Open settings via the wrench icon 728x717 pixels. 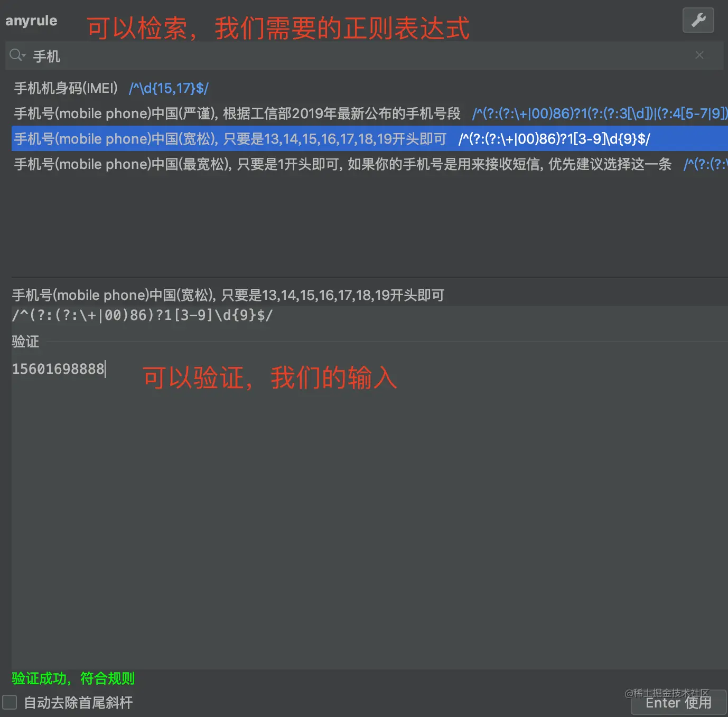[x=698, y=21]
